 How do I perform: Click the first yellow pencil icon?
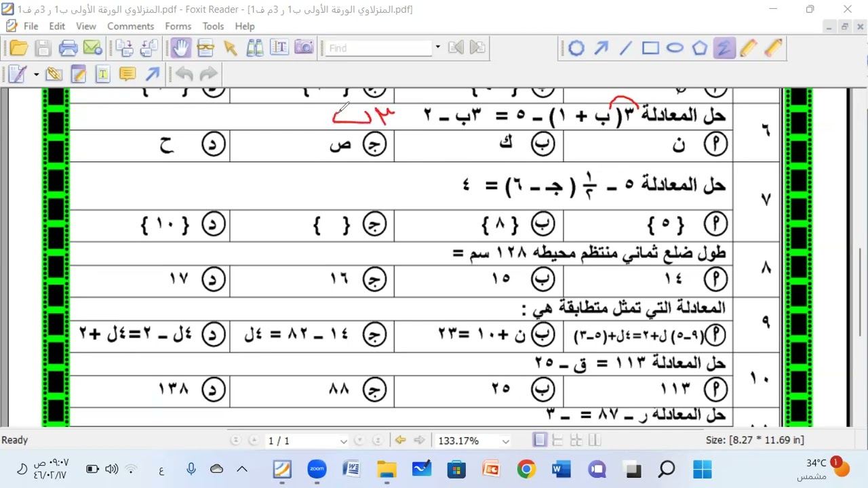[x=749, y=48]
